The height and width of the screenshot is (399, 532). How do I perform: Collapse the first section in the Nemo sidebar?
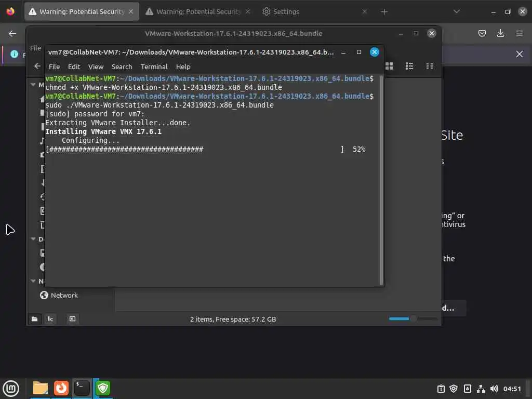click(33, 85)
